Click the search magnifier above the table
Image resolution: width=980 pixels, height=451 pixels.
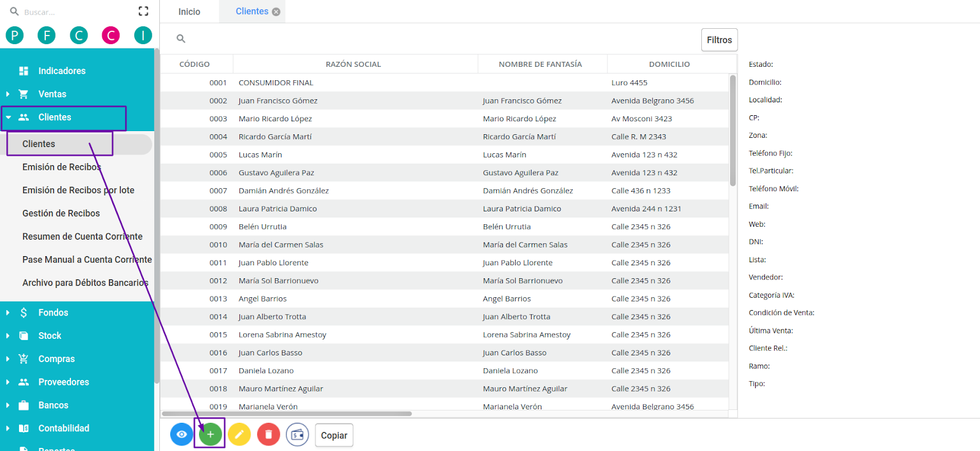coord(181,39)
